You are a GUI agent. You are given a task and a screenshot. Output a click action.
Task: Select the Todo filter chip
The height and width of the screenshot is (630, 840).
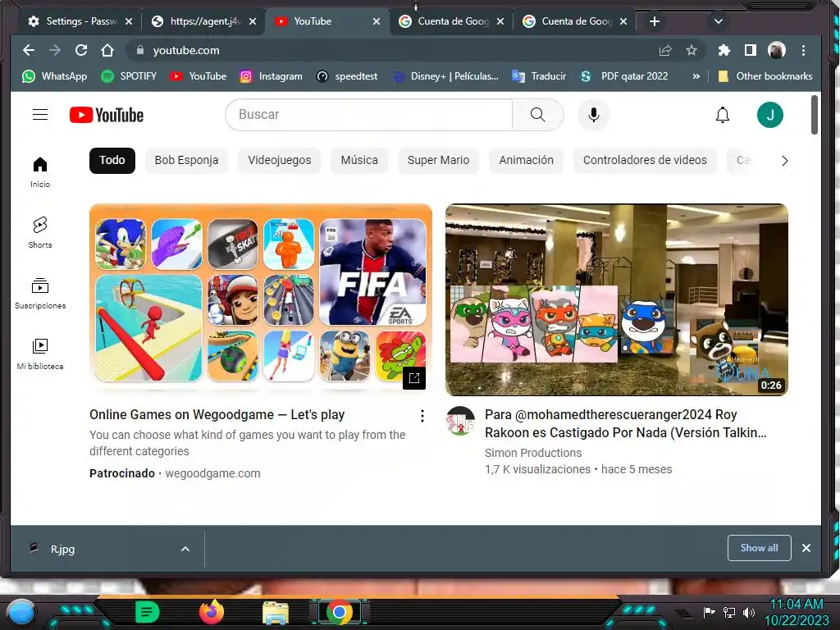pyautogui.click(x=112, y=161)
